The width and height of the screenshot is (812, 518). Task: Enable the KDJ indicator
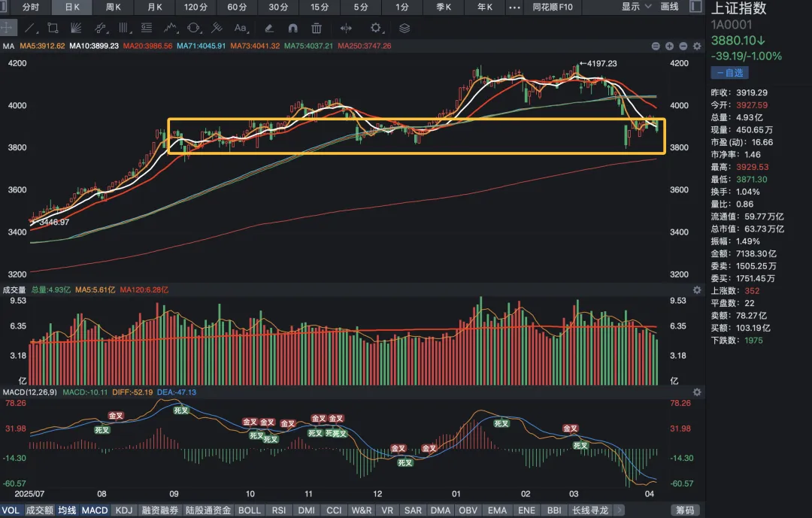[x=124, y=510]
